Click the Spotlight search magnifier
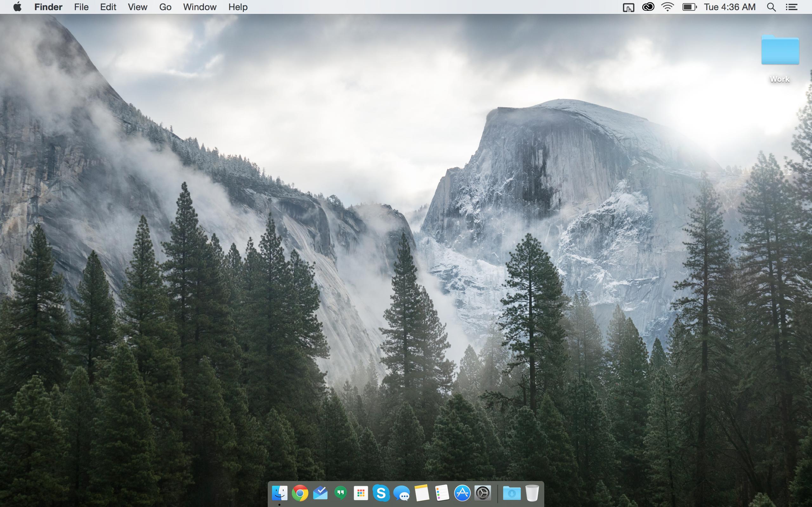This screenshot has width=812, height=507. (771, 7)
